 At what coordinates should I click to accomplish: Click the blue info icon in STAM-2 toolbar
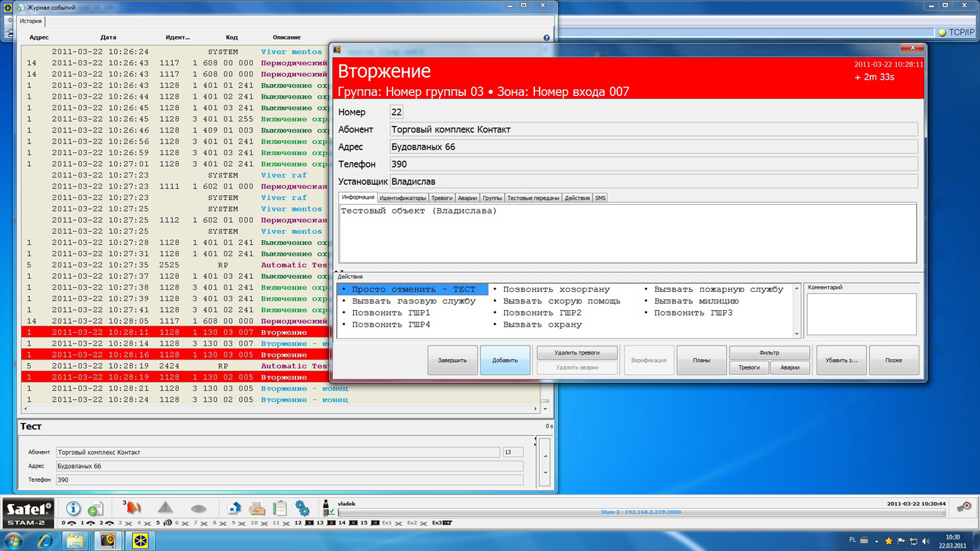coord(73,508)
